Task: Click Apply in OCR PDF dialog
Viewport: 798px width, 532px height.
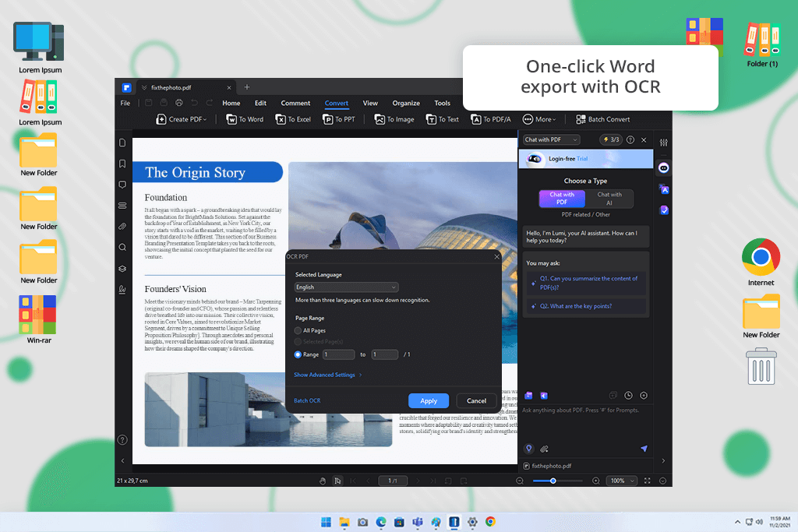Action: click(429, 401)
